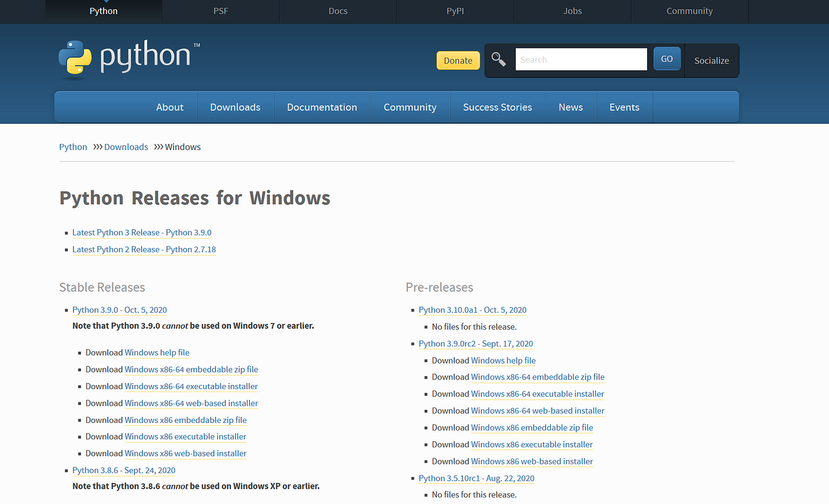Screen dimensions: 829x504
Task: Open the About navigation menu
Action: click(170, 107)
